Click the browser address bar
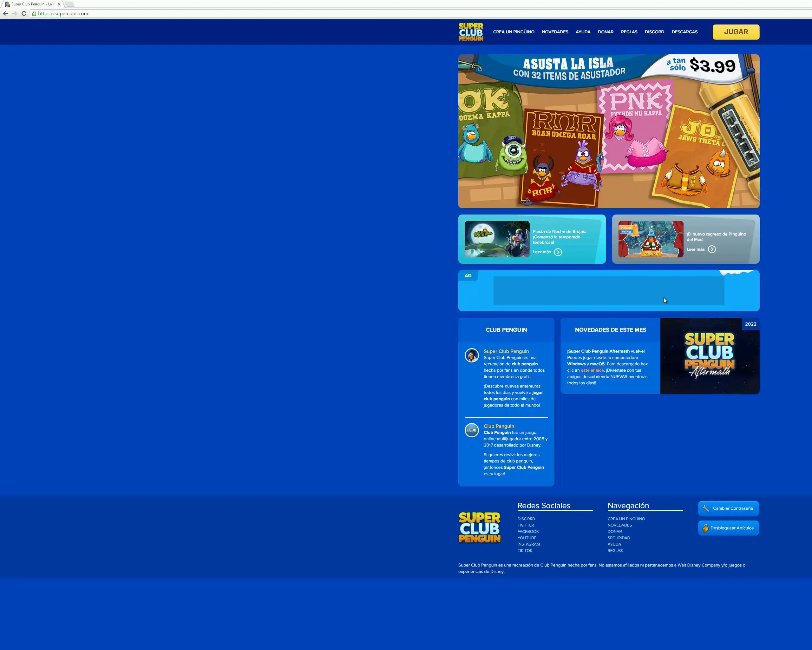 tap(226, 14)
